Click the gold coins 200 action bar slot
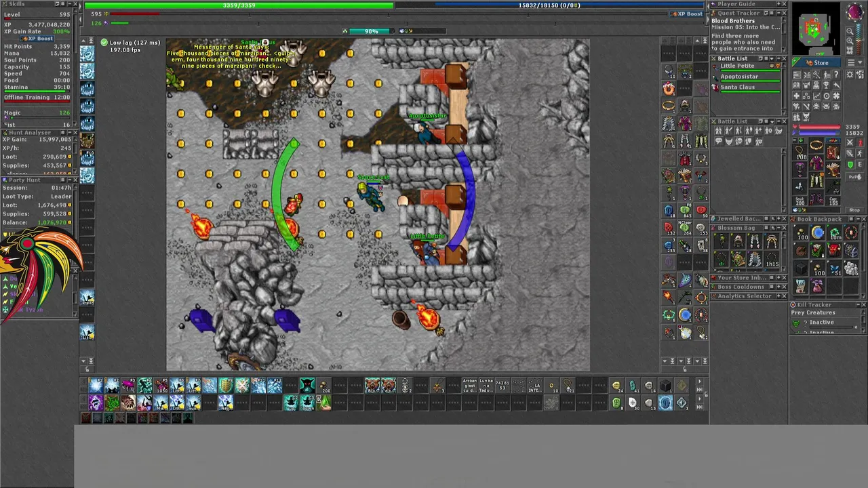This screenshot has height=488, width=868. point(323,385)
